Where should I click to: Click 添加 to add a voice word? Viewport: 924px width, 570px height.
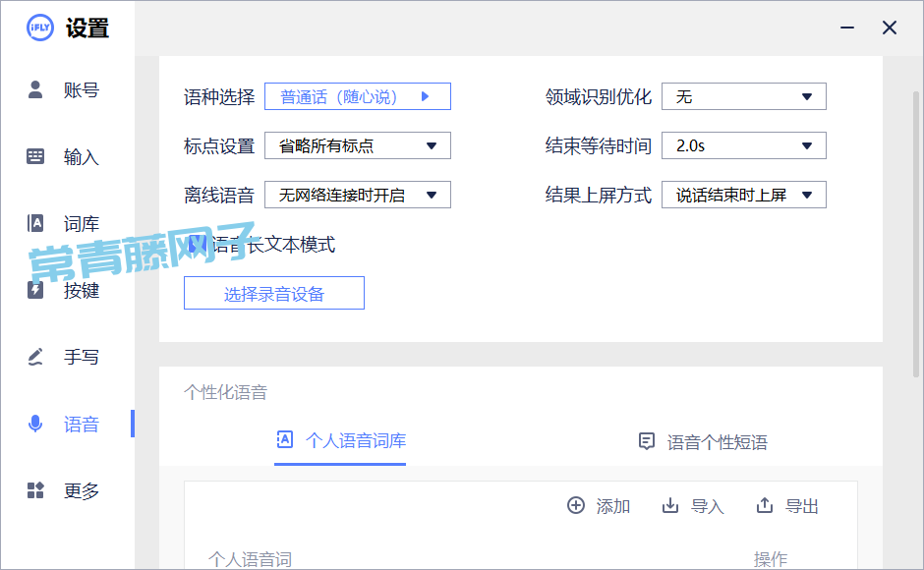[599, 506]
